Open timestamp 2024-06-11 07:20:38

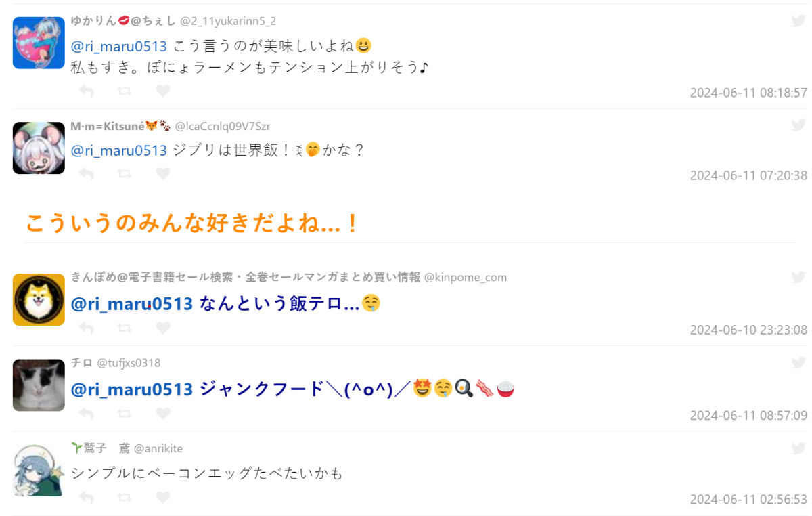click(748, 175)
